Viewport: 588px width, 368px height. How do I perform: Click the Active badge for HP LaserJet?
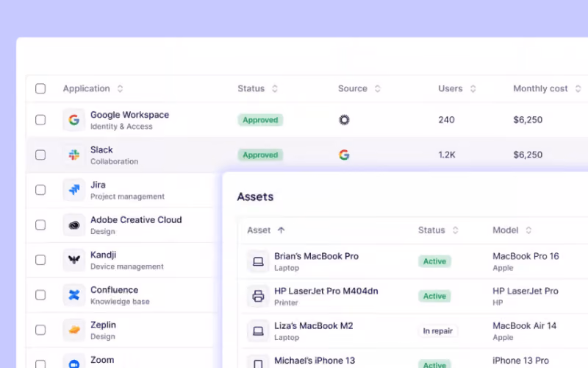point(434,296)
